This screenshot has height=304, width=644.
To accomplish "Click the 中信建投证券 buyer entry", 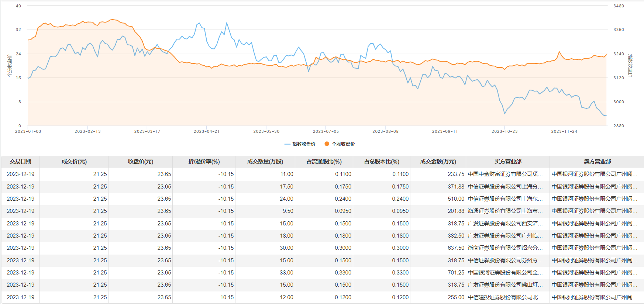I will 505,297.
